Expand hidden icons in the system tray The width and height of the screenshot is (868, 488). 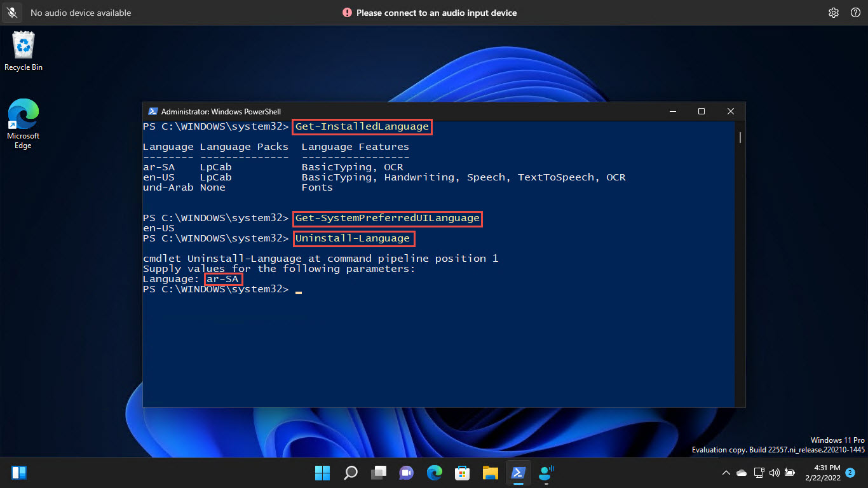[x=725, y=472]
